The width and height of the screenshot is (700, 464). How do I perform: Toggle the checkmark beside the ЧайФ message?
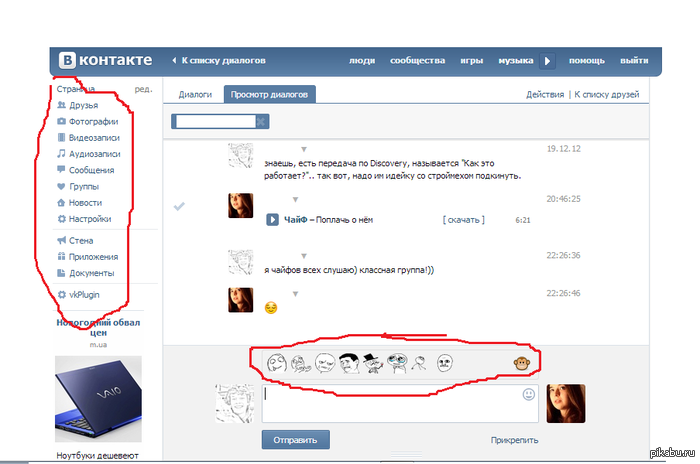[x=179, y=206]
